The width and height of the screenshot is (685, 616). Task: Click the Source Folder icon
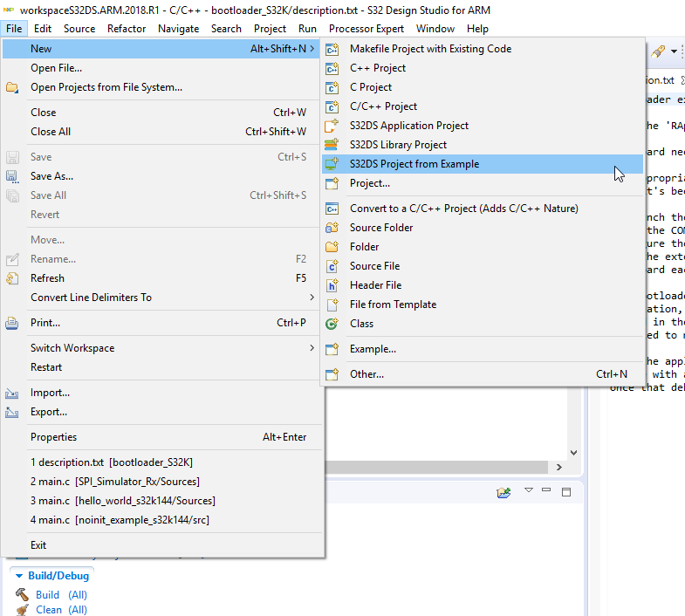point(332,228)
